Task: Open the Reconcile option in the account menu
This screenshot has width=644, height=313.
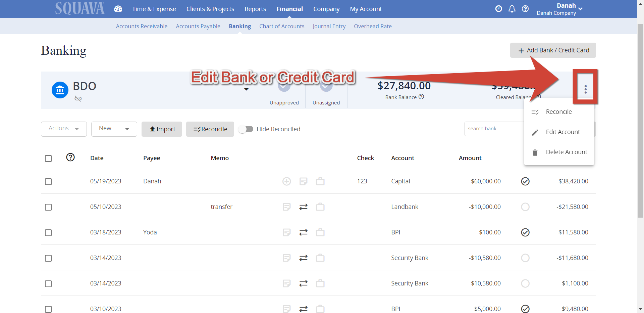Action: [558, 112]
